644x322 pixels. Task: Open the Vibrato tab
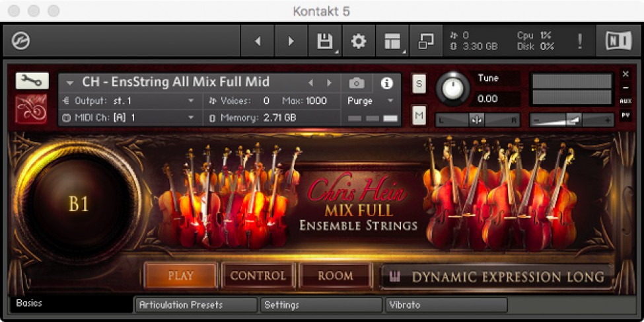point(446,305)
